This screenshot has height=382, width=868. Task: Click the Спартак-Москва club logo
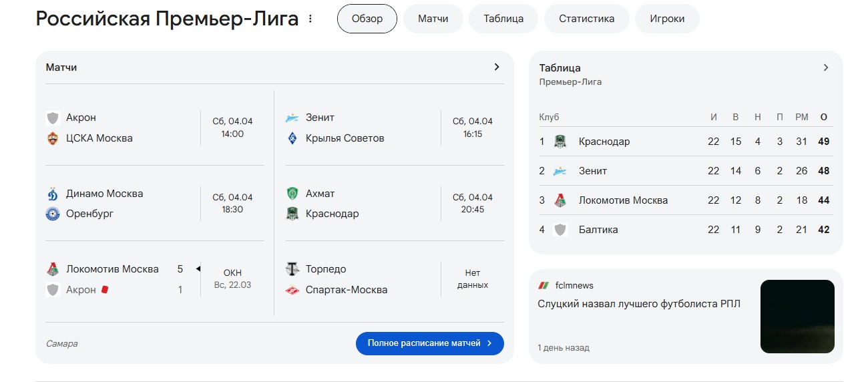point(292,290)
